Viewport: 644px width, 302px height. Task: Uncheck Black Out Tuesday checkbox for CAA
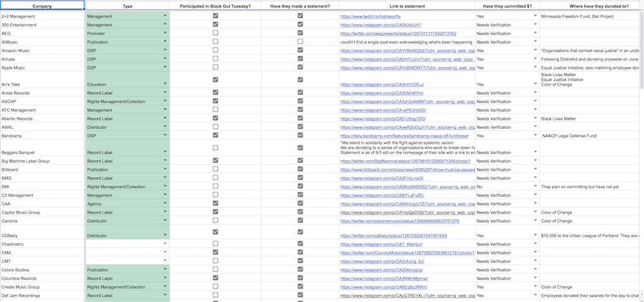click(x=215, y=203)
